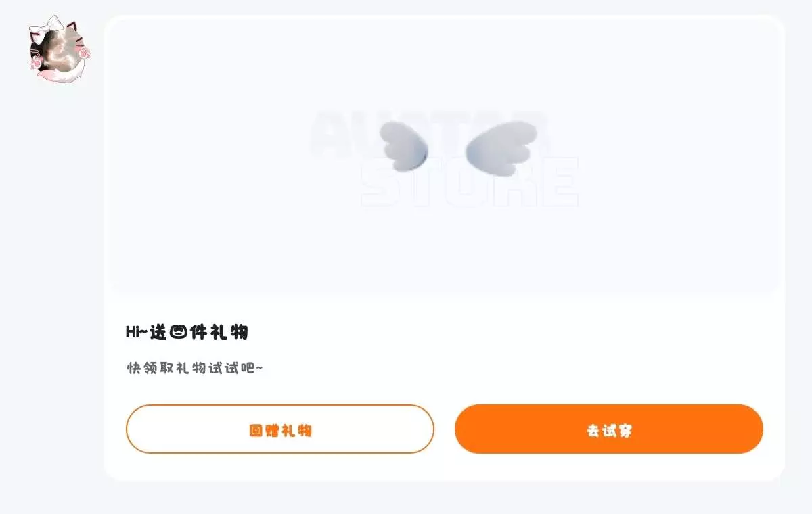Click the smiley face emoji in the title

tap(178, 332)
